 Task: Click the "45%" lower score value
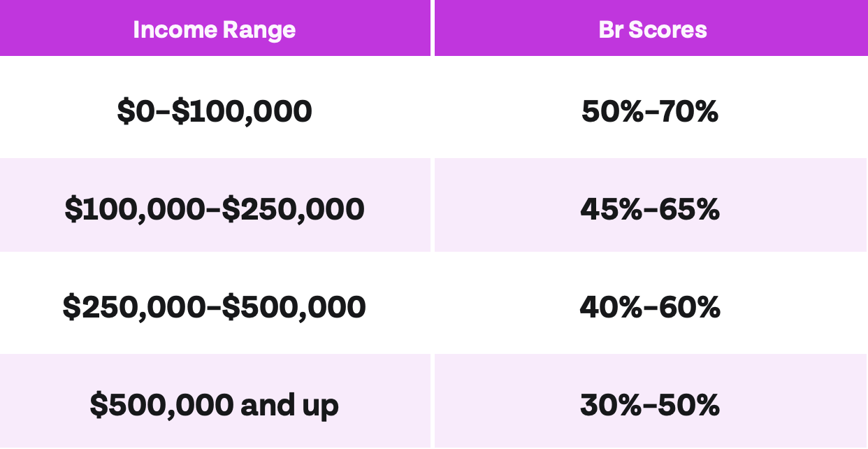[611, 209]
